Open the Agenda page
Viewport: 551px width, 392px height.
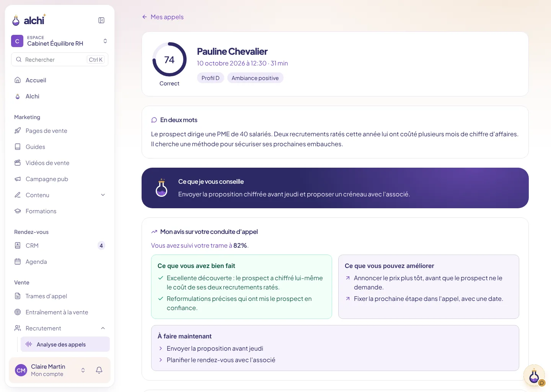tap(60, 261)
